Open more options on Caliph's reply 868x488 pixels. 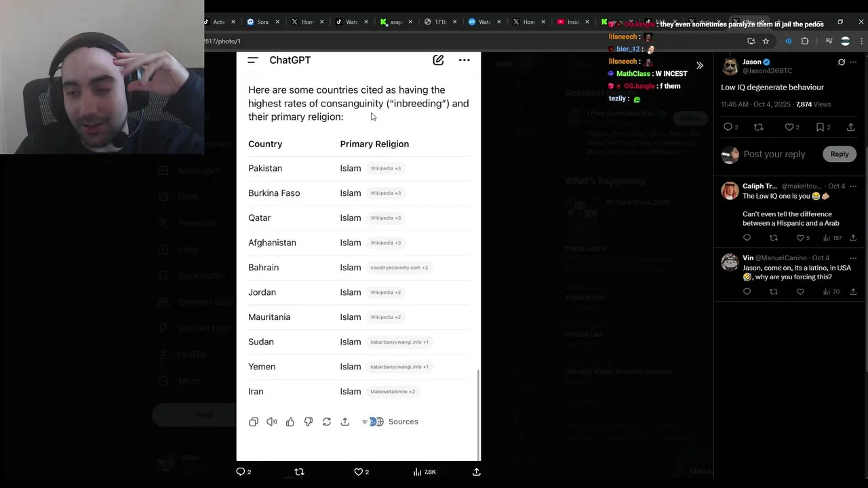[x=853, y=186]
